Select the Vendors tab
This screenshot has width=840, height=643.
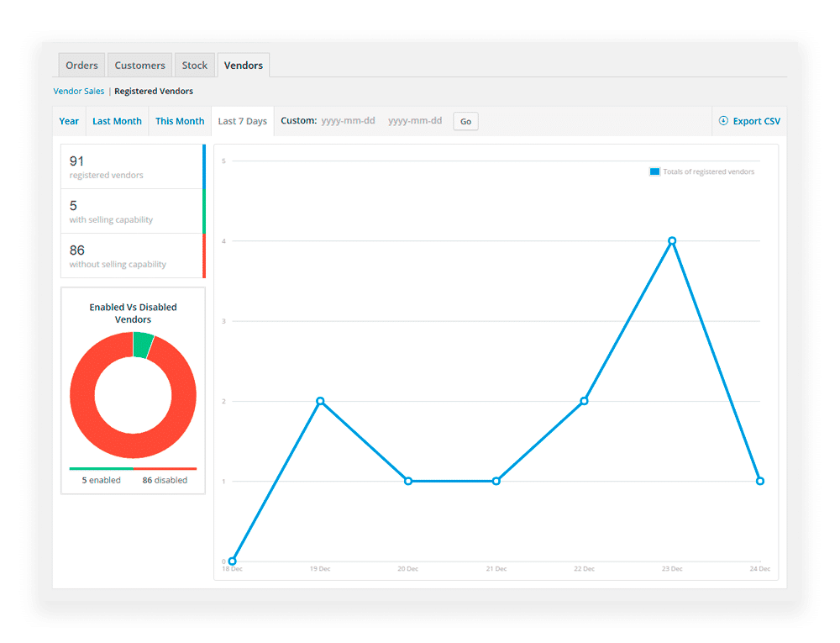244,66
